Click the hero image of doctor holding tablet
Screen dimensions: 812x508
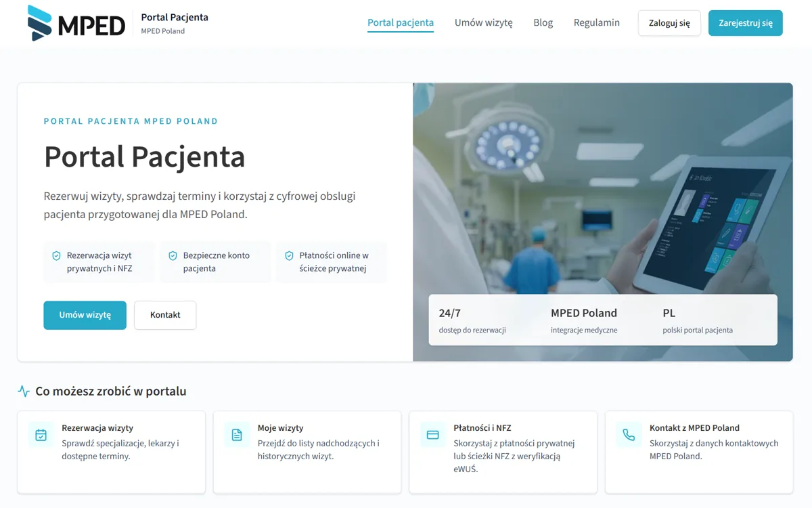point(603,222)
